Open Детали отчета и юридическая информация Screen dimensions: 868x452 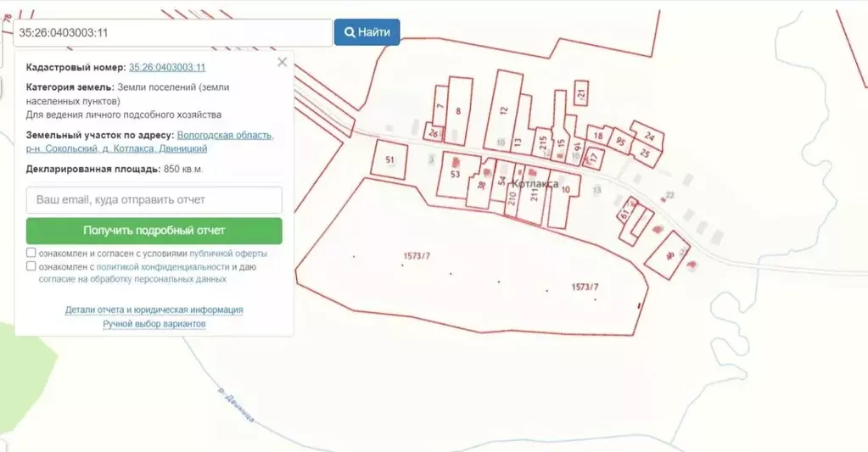(x=154, y=310)
